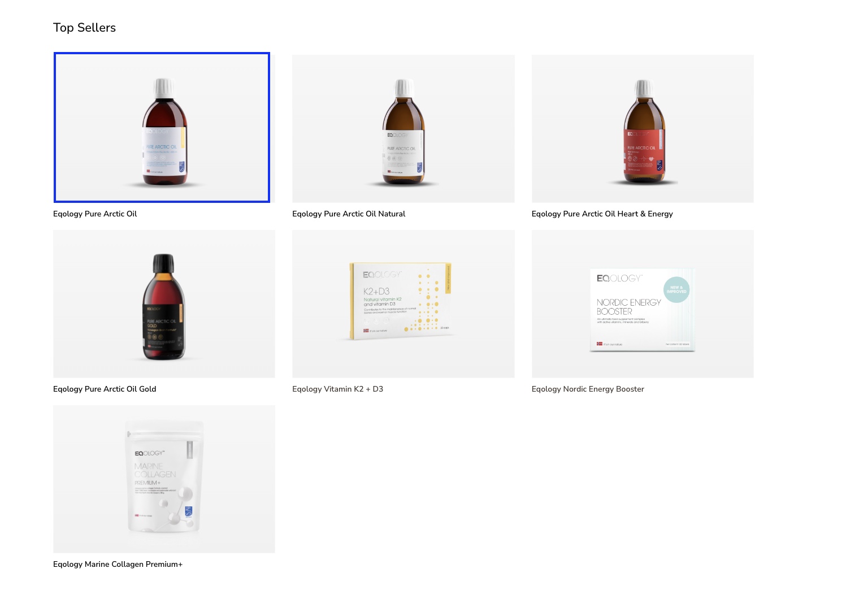Click the Eqology Pure Arctic Oil Gold link

pyautogui.click(x=105, y=389)
